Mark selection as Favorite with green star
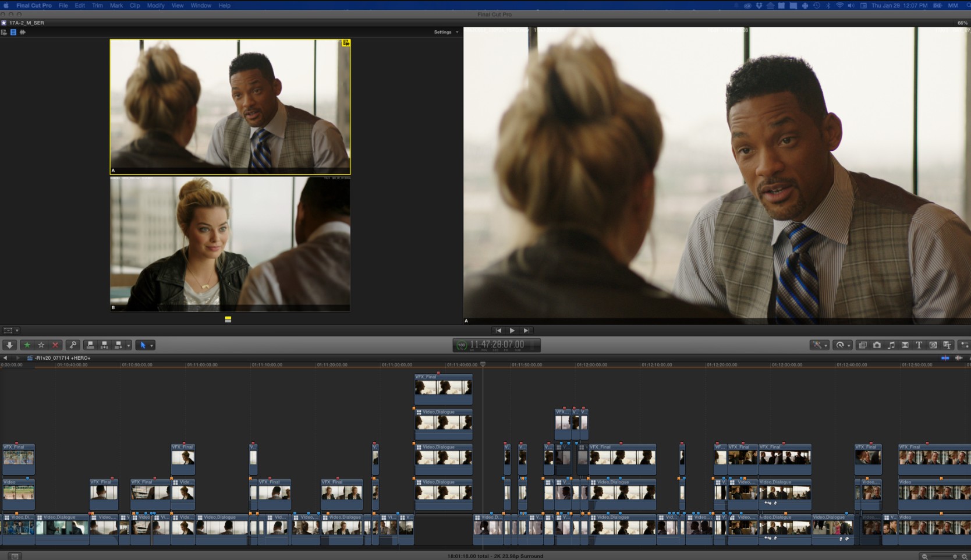Image resolution: width=971 pixels, height=560 pixels. coord(27,345)
